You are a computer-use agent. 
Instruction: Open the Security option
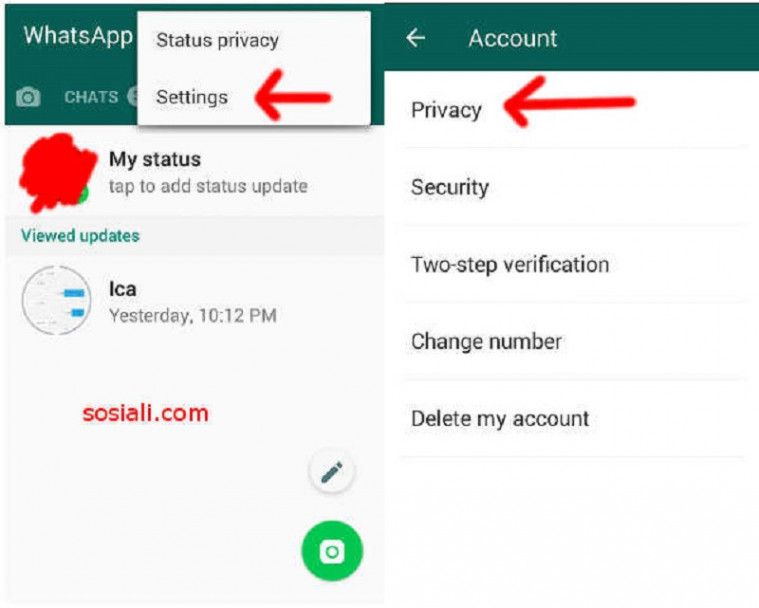click(572, 187)
